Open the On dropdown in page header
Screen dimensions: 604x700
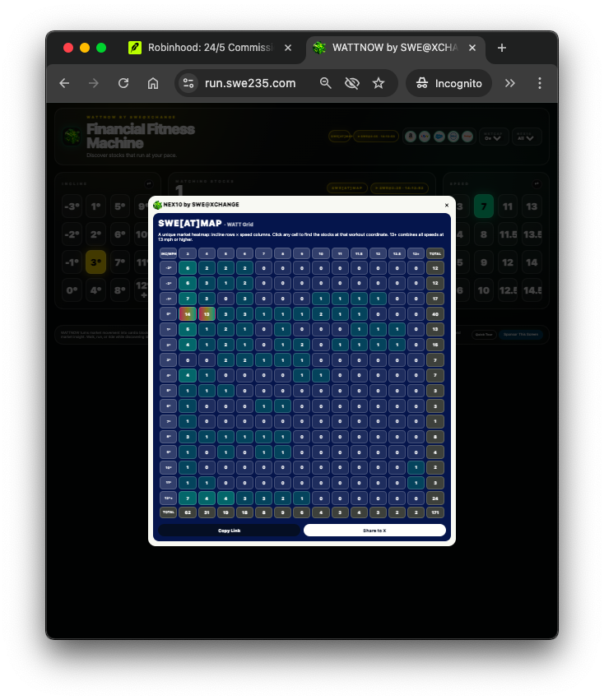coord(493,137)
